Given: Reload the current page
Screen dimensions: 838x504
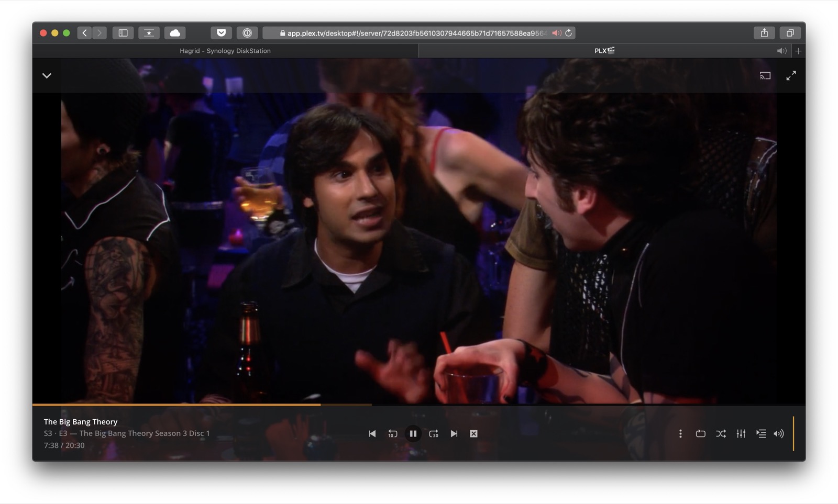Looking at the screenshot, I should (x=569, y=33).
